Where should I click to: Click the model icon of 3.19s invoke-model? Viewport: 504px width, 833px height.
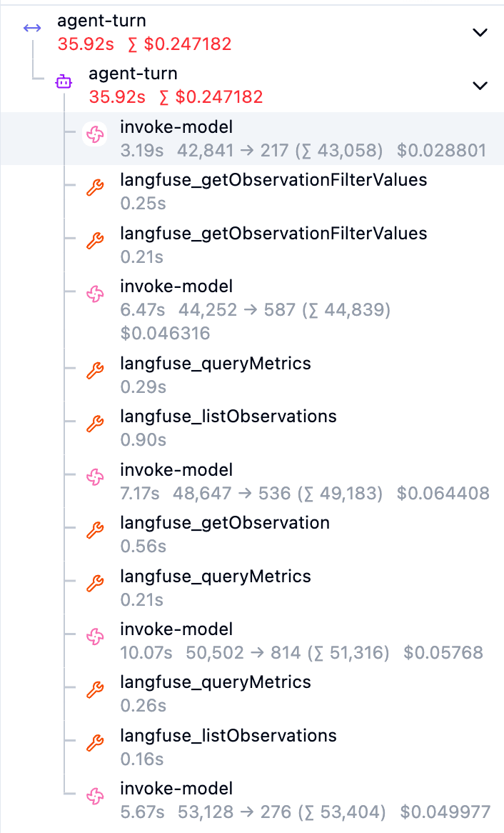(x=95, y=134)
